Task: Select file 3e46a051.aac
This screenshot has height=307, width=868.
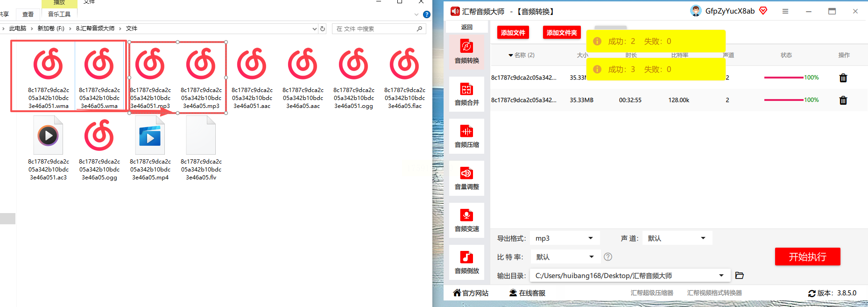Action: click(252, 78)
